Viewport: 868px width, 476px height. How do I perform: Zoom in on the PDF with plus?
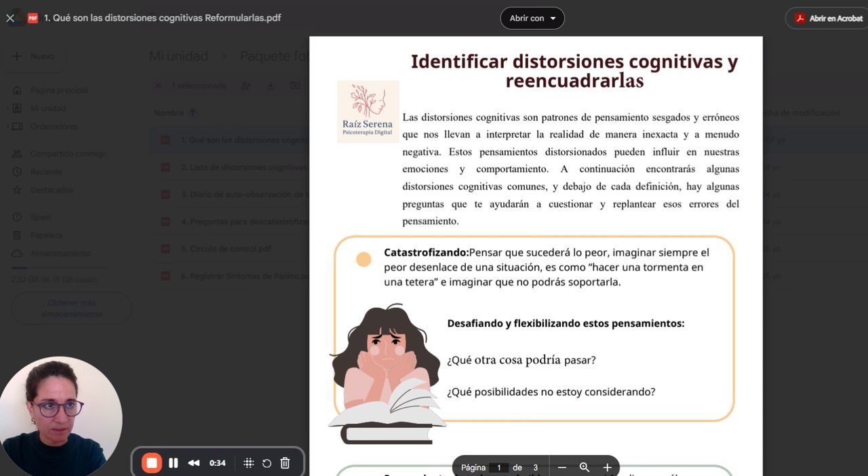tap(607, 467)
